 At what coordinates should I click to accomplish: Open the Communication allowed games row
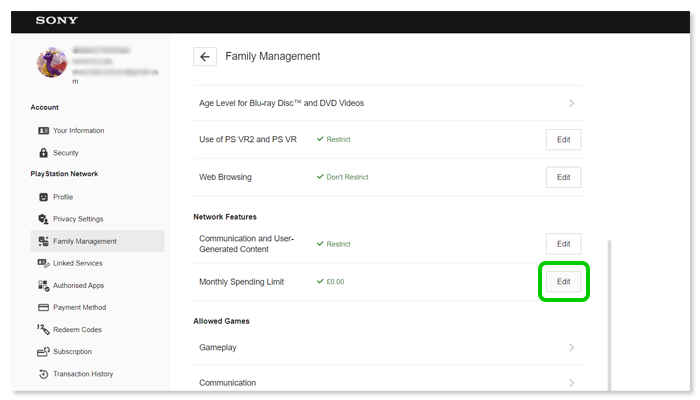(x=388, y=382)
